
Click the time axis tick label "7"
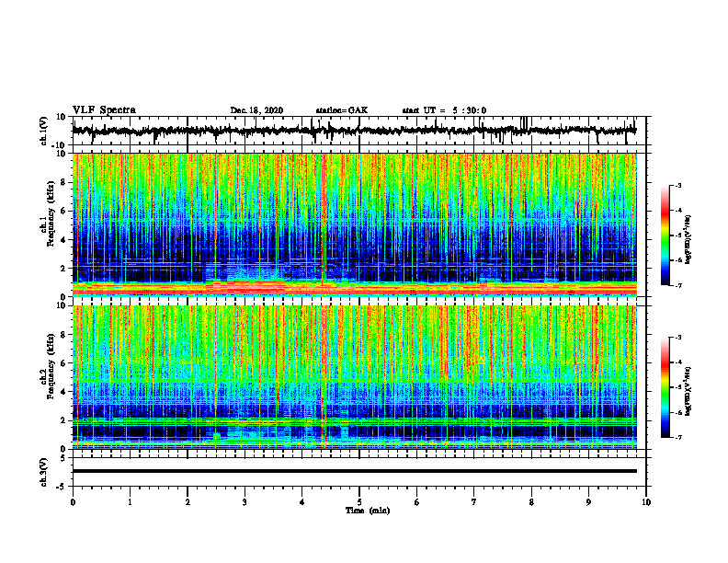474,502
